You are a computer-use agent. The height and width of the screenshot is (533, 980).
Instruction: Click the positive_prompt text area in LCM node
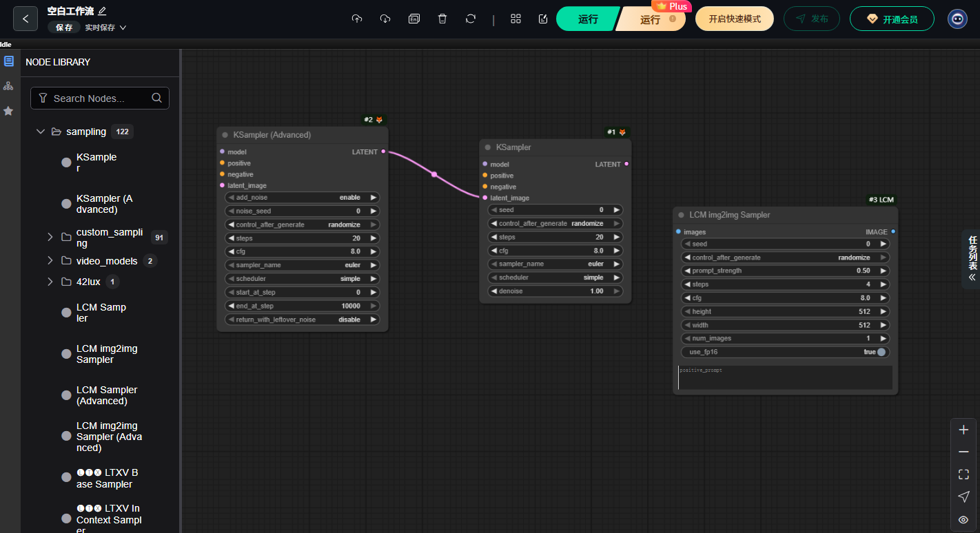click(785, 377)
